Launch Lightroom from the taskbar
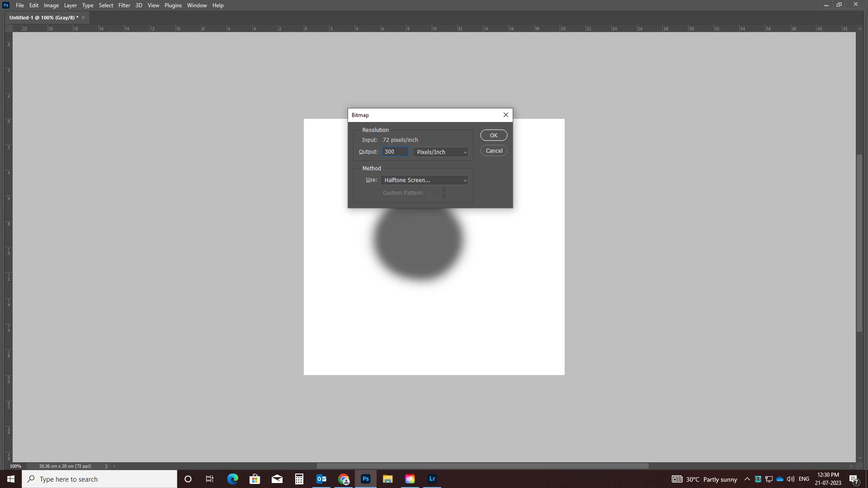Image resolution: width=868 pixels, height=488 pixels. point(432,479)
